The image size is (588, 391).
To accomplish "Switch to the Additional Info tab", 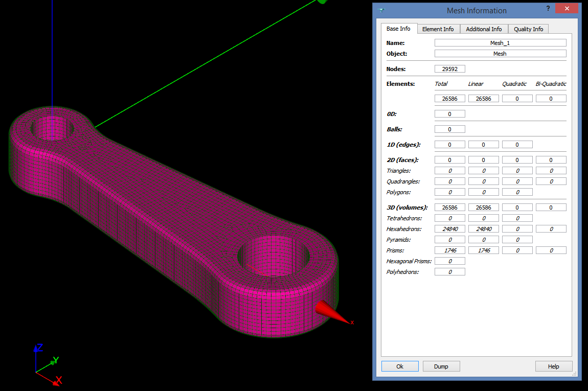I will pos(484,29).
